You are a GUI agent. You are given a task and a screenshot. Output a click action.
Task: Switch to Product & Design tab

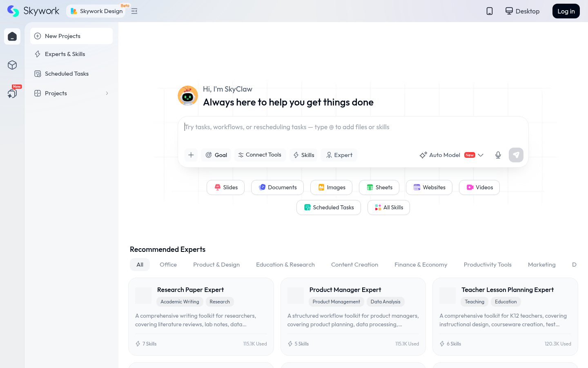(216, 265)
